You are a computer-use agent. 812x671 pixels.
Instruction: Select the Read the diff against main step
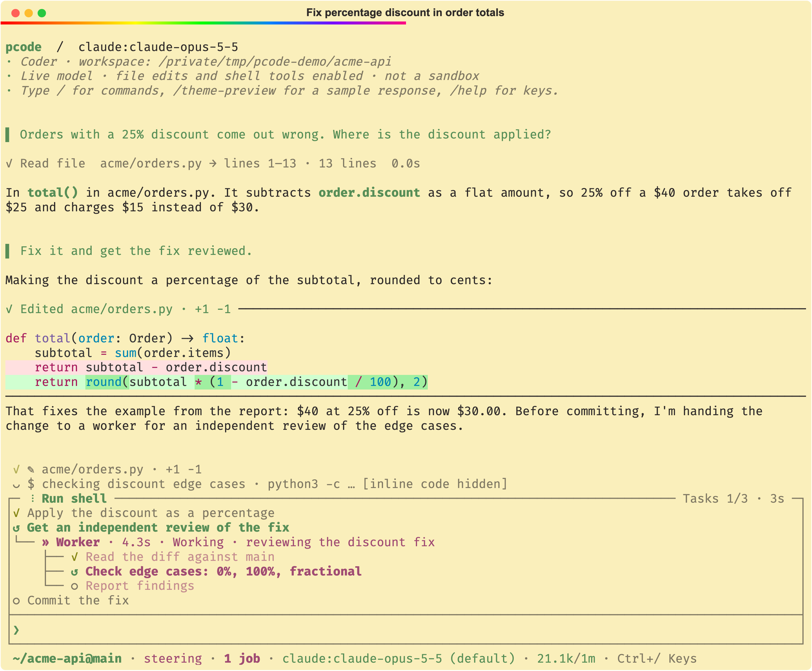pos(173,557)
